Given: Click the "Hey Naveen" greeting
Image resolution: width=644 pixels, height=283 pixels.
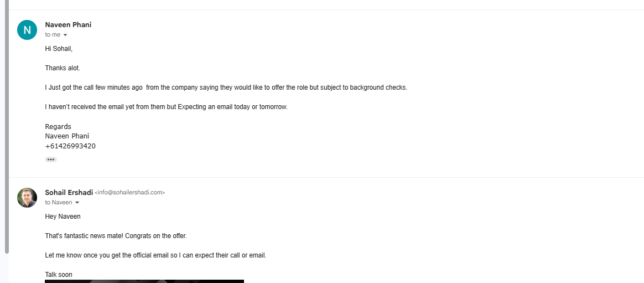Looking at the screenshot, I should click(63, 217).
